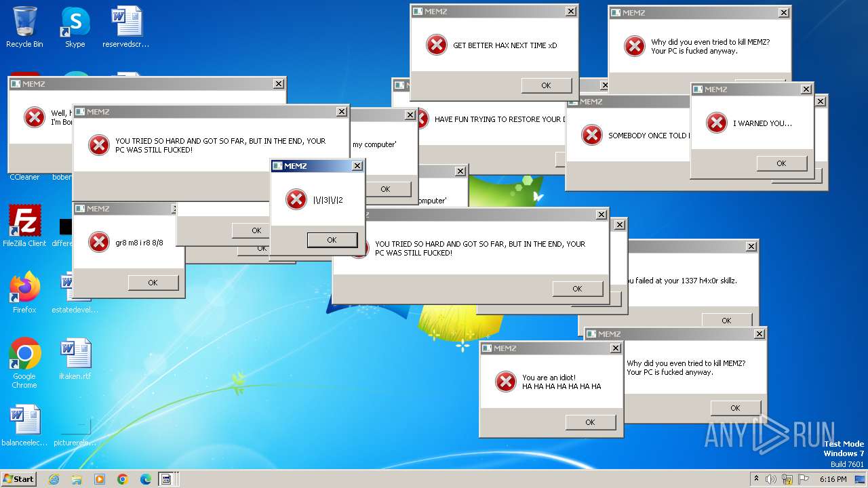Open Windows Explorer from the taskbar
Screen dimensions: 868x488
coord(77,479)
